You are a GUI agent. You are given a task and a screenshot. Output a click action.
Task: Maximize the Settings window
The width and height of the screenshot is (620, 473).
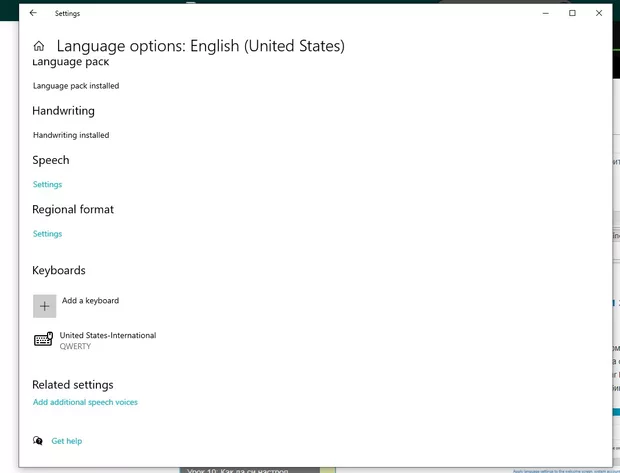[x=572, y=13]
